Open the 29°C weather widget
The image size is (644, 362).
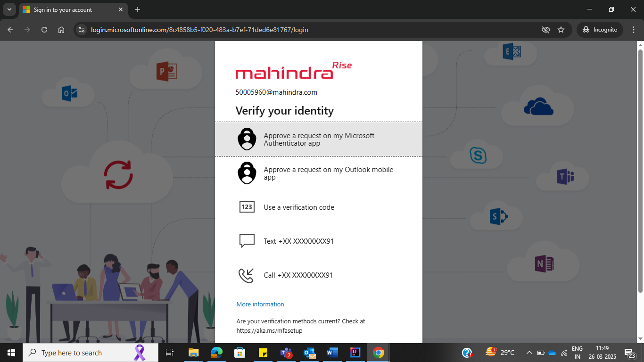(500, 352)
